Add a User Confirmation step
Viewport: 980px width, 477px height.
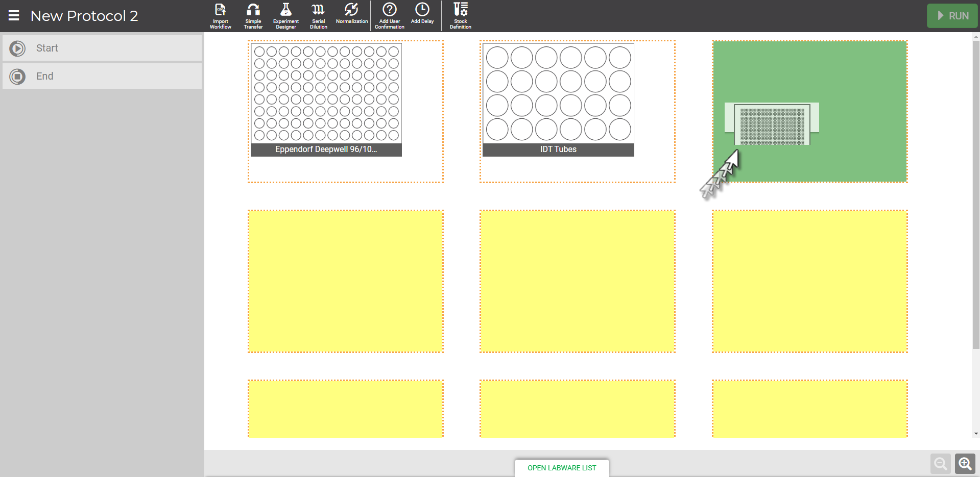tap(390, 16)
